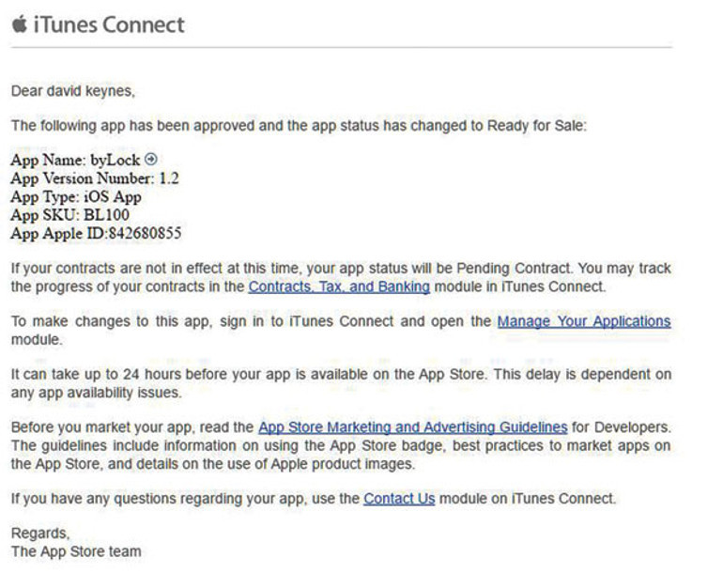Click the iTunes Connect header title

tap(109, 24)
